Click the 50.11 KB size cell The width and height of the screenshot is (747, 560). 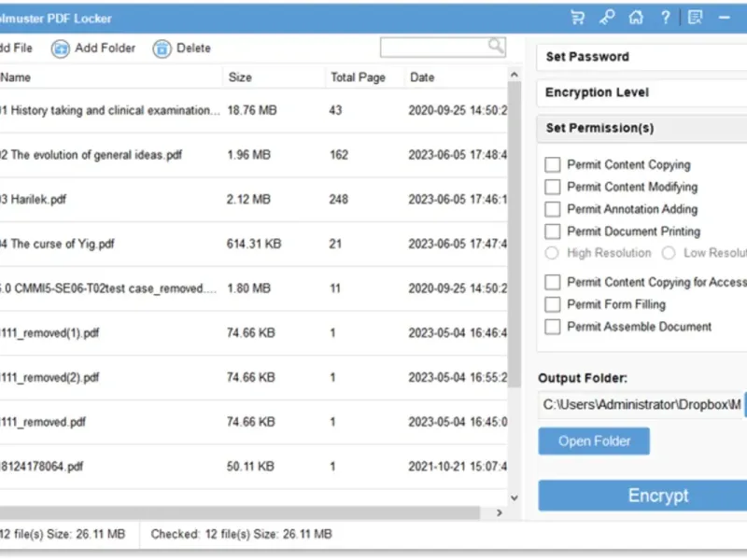point(250,466)
